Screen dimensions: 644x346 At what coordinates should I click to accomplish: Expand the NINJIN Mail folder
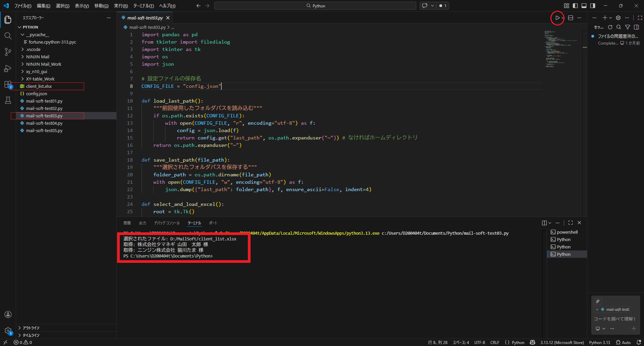pos(38,57)
